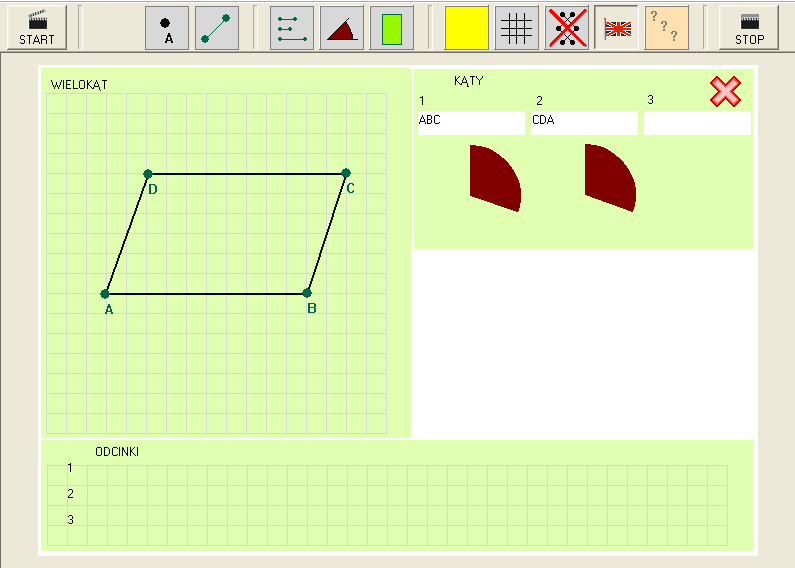The height and width of the screenshot is (568, 795).
Task: Click row 1 label in ODCINKI
Action: coord(70,468)
